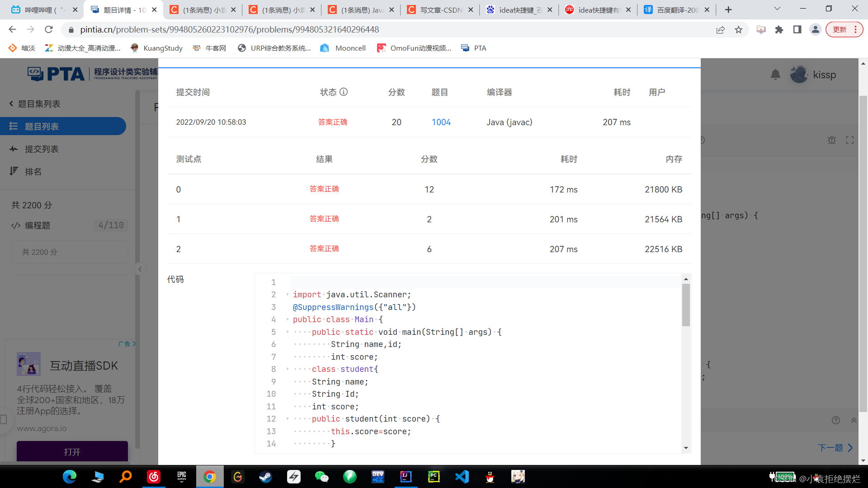Collapse code fold at line 8

coord(287,369)
